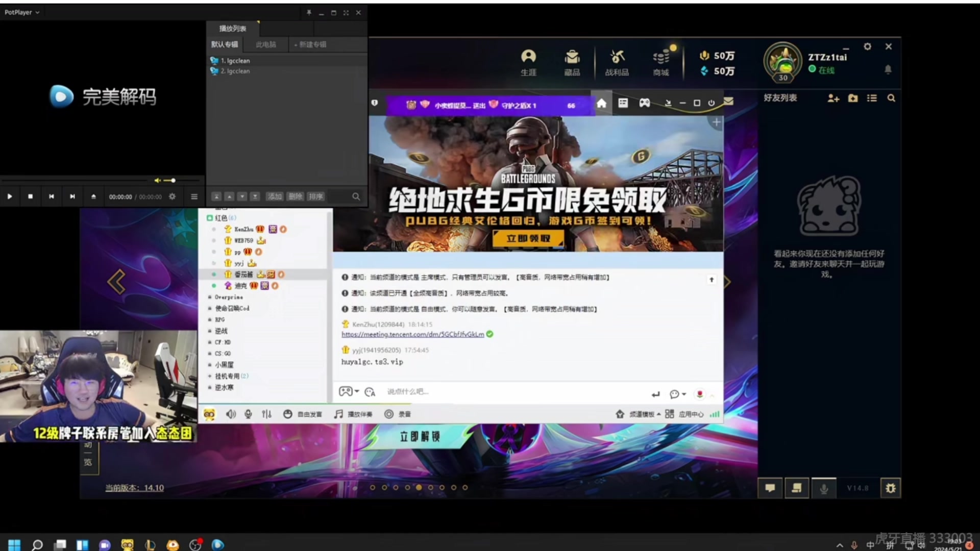
Task: Select the 使命召唤Cod channel
Action: click(x=232, y=308)
